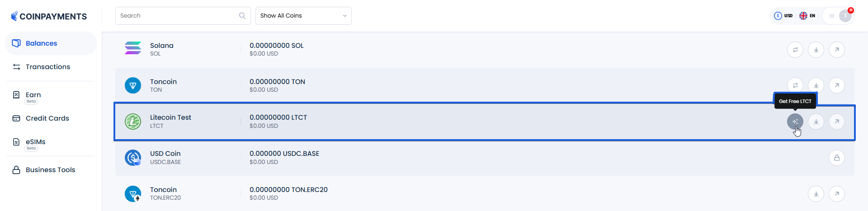This screenshot has width=868, height=211.
Task: Open the eSIMs sidebar link
Action: coord(35,142)
